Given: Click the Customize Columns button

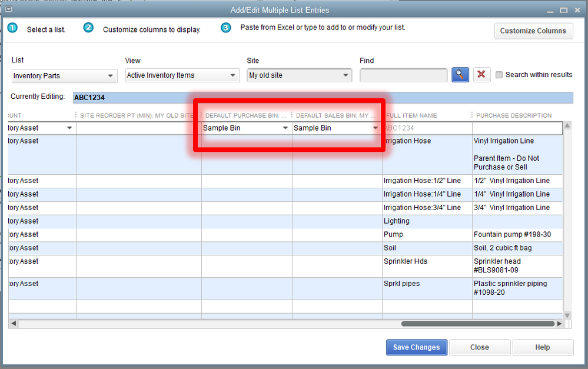Looking at the screenshot, I should point(533,31).
